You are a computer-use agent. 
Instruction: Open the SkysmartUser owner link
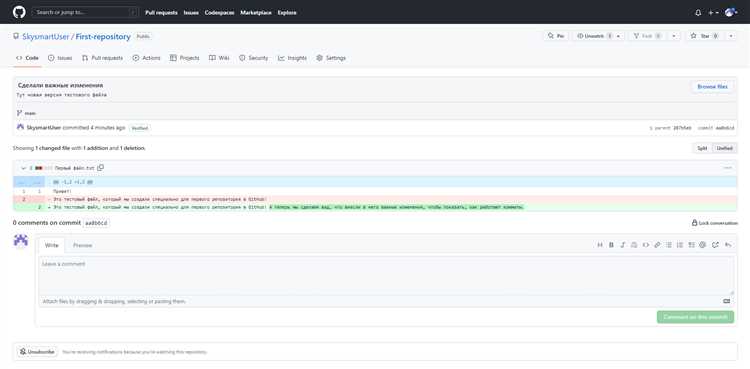pos(45,36)
